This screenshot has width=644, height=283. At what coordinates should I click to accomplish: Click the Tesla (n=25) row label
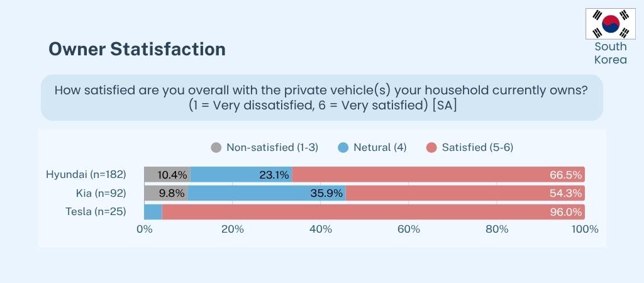(x=96, y=212)
